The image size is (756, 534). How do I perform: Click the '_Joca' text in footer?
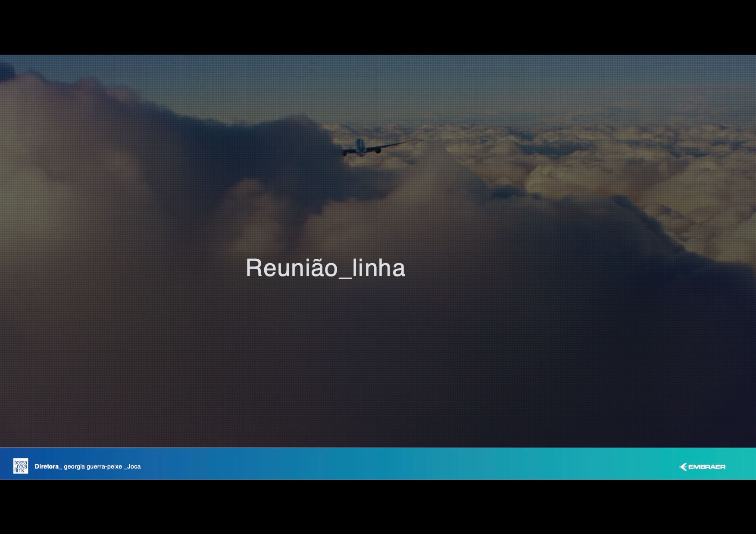(132, 466)
